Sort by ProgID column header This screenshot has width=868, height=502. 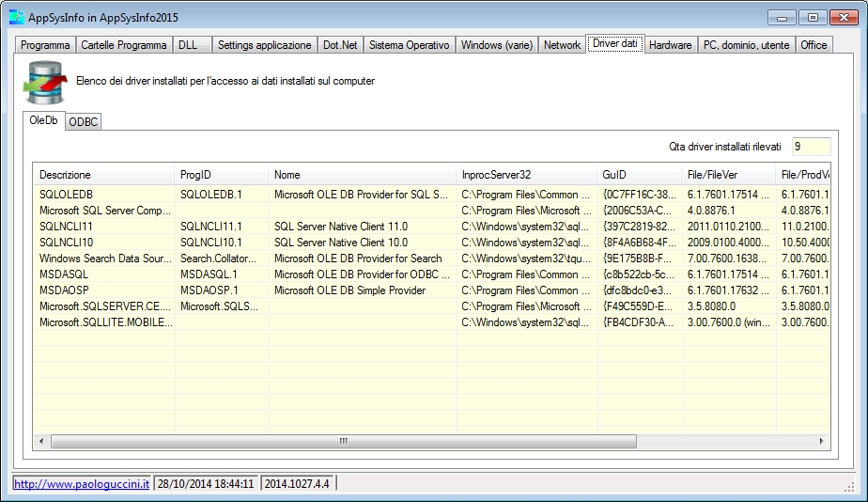click(221, 175)
